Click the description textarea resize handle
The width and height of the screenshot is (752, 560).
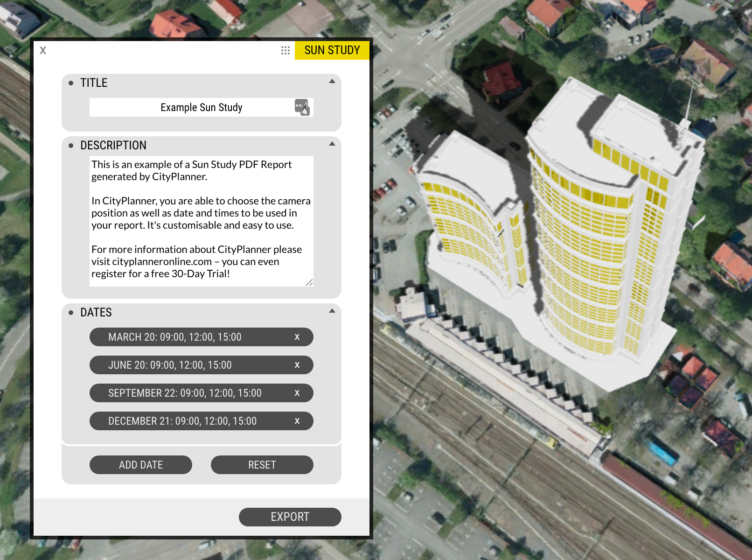[309, 282]
